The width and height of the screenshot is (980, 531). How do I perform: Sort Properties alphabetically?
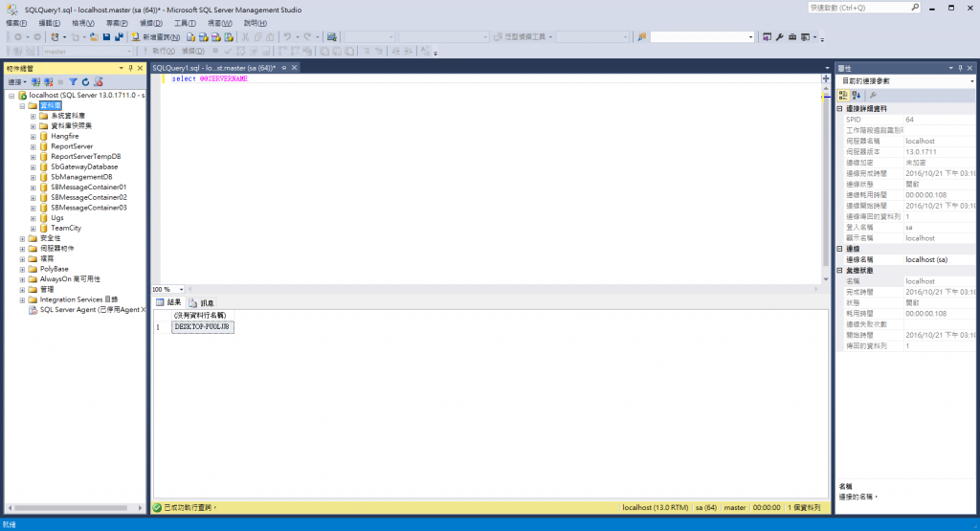point(857,95)
